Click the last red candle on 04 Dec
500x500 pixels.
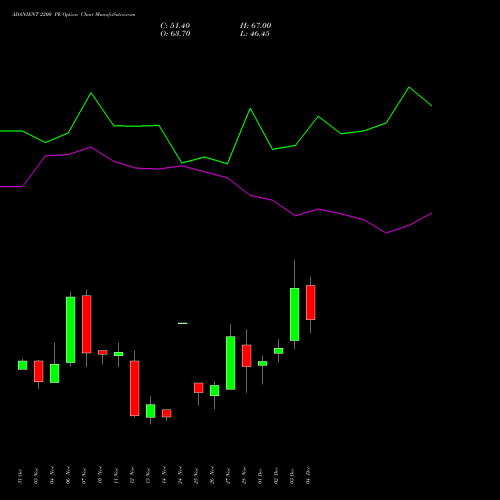pyautogui.click(x=311, y=302)
